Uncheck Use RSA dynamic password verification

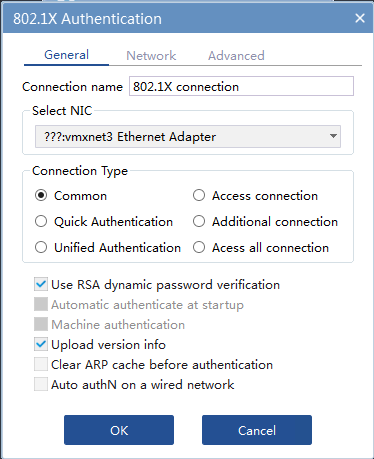click(41, 284)
